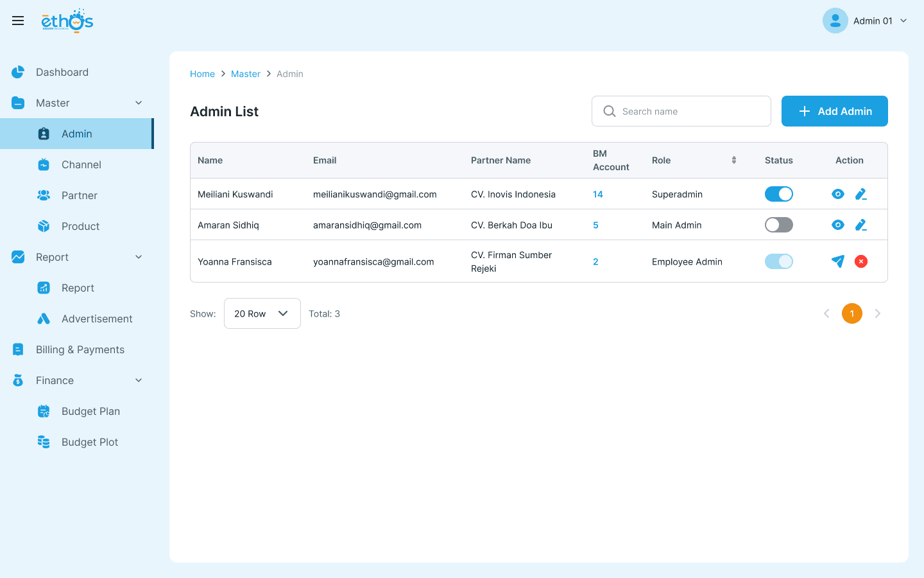
Task: Send invite to Yoanna Fransisca paper plane icon
Action: pos(838,261)
